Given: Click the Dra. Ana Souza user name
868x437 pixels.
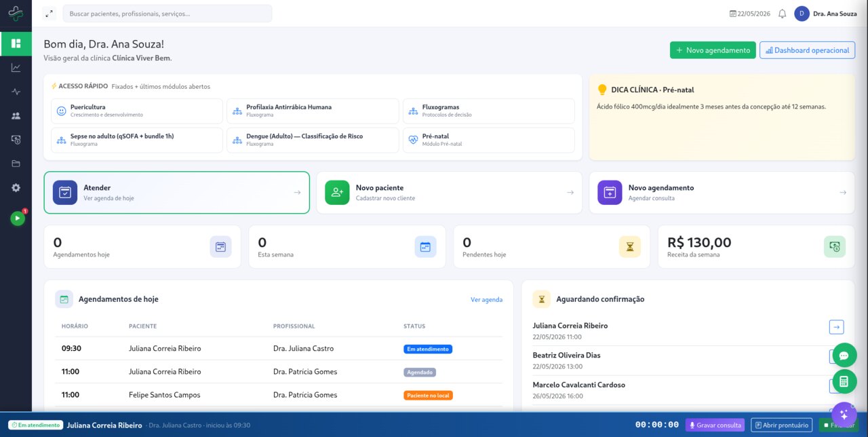Looking at the screenshot, I should 835,14.
